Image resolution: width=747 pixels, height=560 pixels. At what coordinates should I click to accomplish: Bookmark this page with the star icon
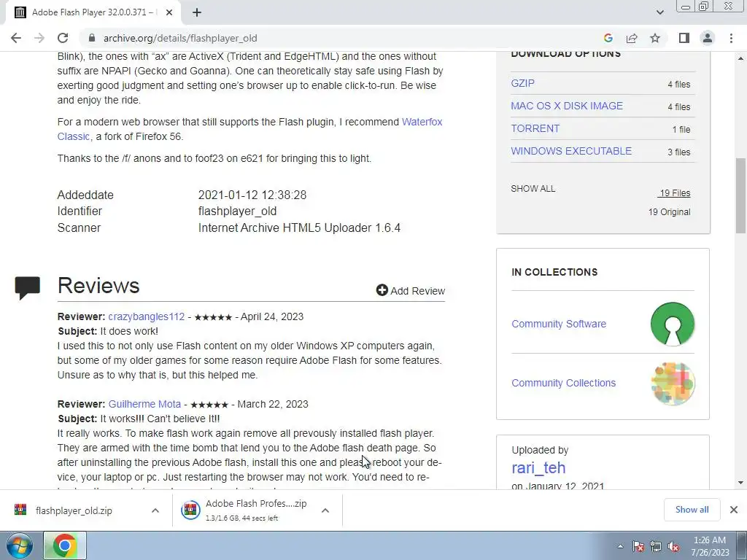click(655, 38)
